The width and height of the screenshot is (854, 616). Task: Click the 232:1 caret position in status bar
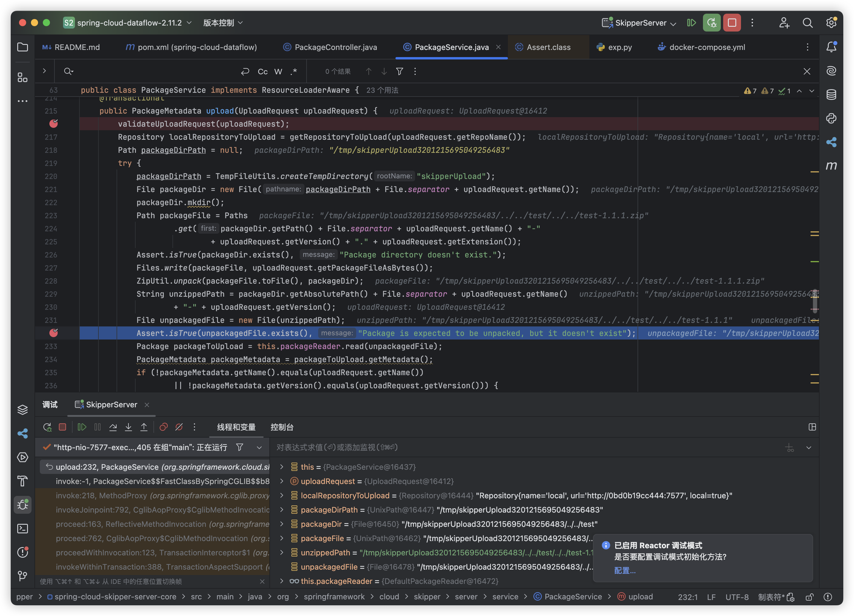click(688, 597)
